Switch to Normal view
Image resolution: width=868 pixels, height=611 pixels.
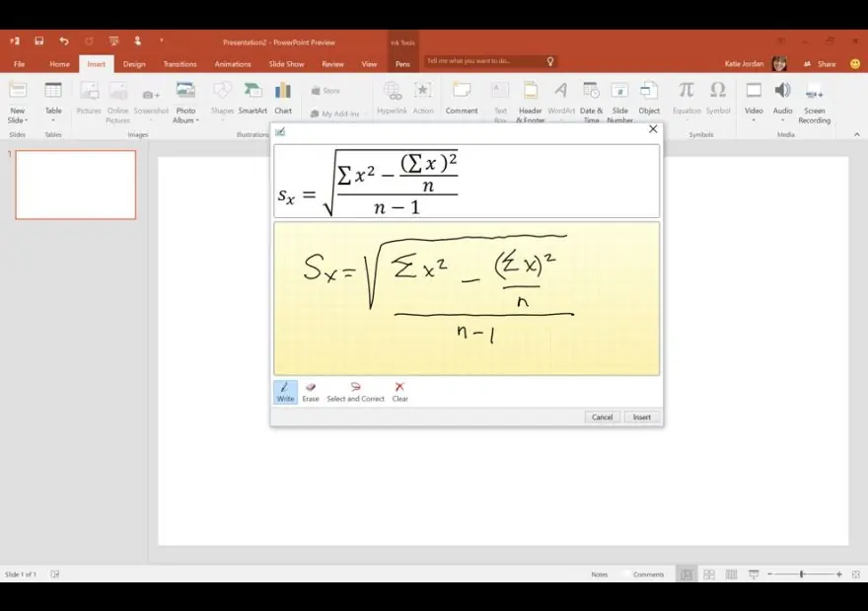(x=687, y=574)
